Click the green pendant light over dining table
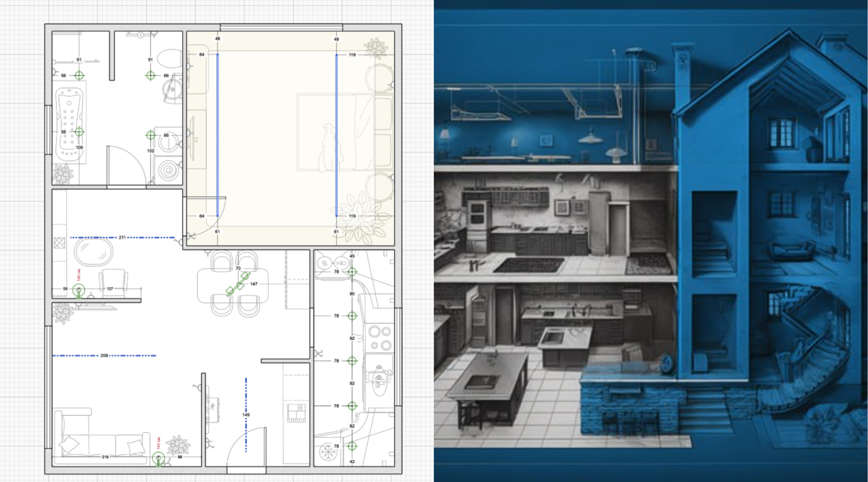Viewport: 868px width, 482px height. point(238,284)
